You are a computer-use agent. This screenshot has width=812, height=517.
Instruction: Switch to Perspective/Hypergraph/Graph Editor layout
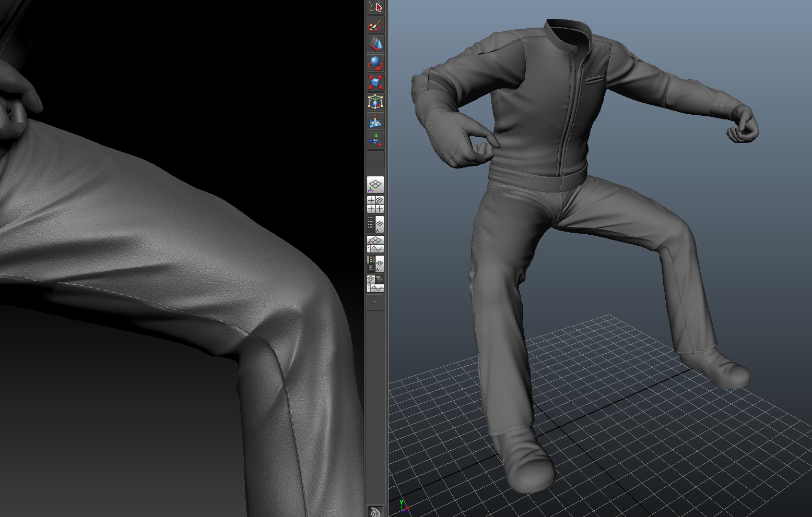pyautogui.click(x=375, y=284)
